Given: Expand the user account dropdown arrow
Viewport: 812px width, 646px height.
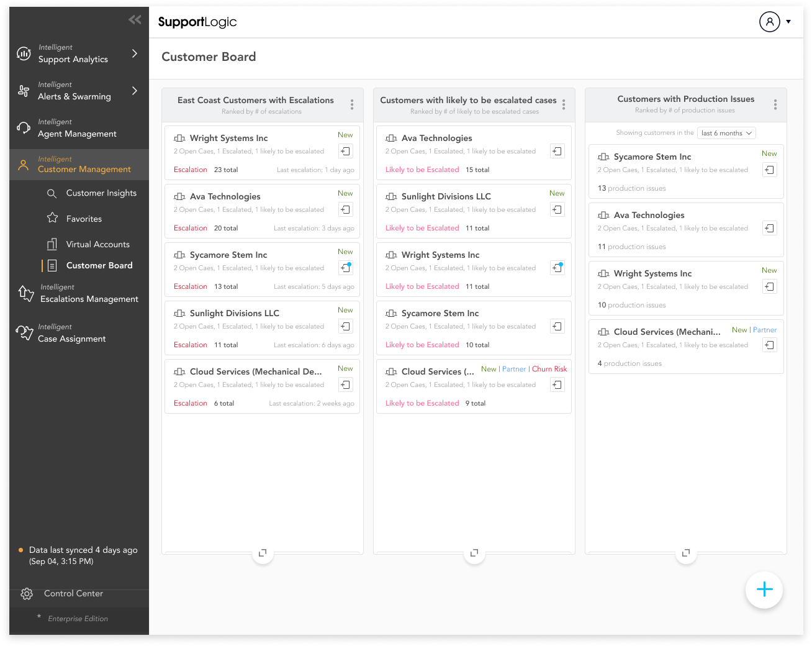Looking at the screenshot, I should point(788,22).
